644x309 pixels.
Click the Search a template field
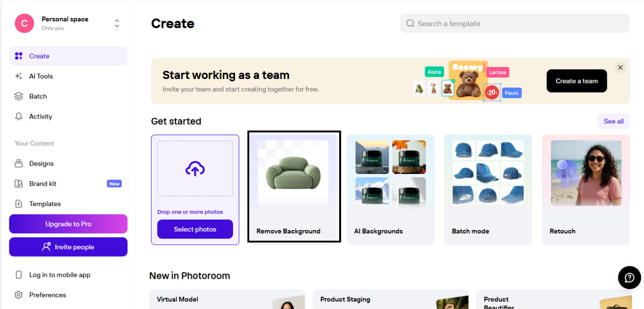click(514, 24)
